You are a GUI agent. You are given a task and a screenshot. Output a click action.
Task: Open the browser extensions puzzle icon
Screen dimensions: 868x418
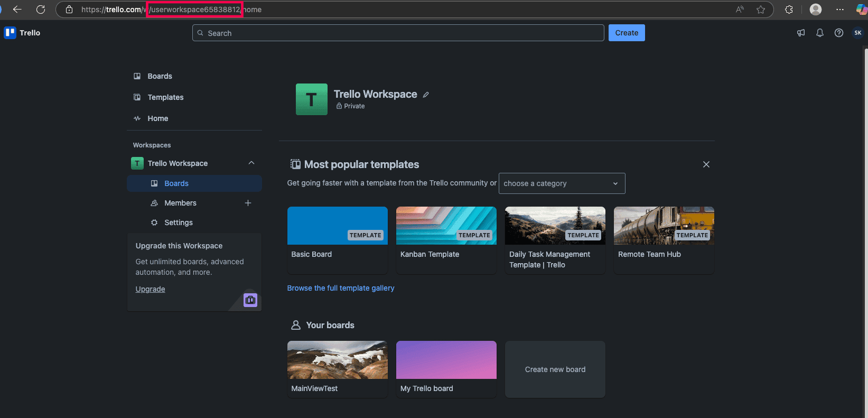[x=789, y=10]
